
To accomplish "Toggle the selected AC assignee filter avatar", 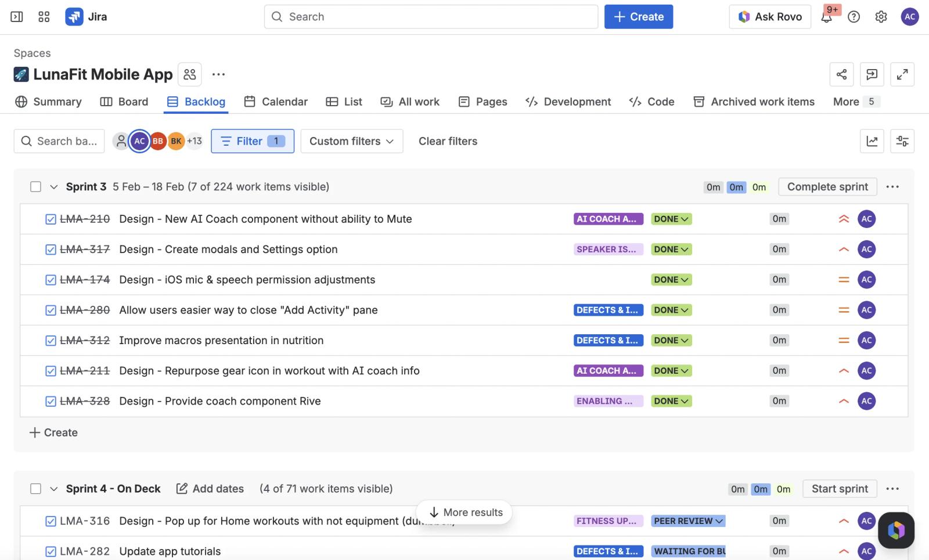I will (139, 141).
